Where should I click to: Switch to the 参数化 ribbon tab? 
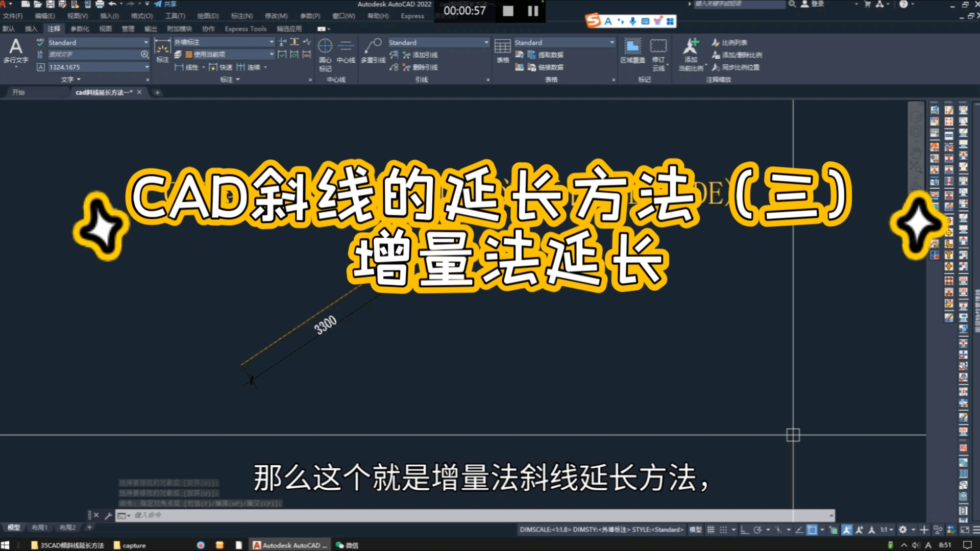point(80,29)
